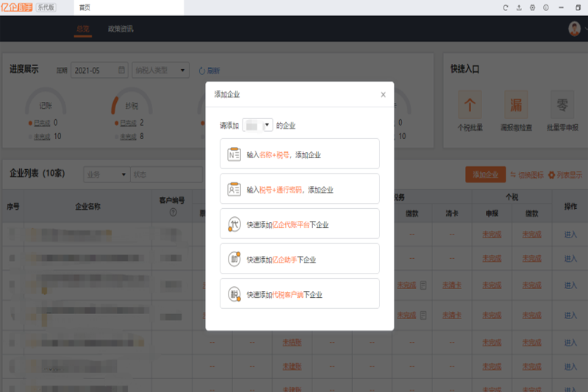Click the 刷新 refresh link
Image resolution: width=588 pixels, height=392 pixels.
coord(209,71)
